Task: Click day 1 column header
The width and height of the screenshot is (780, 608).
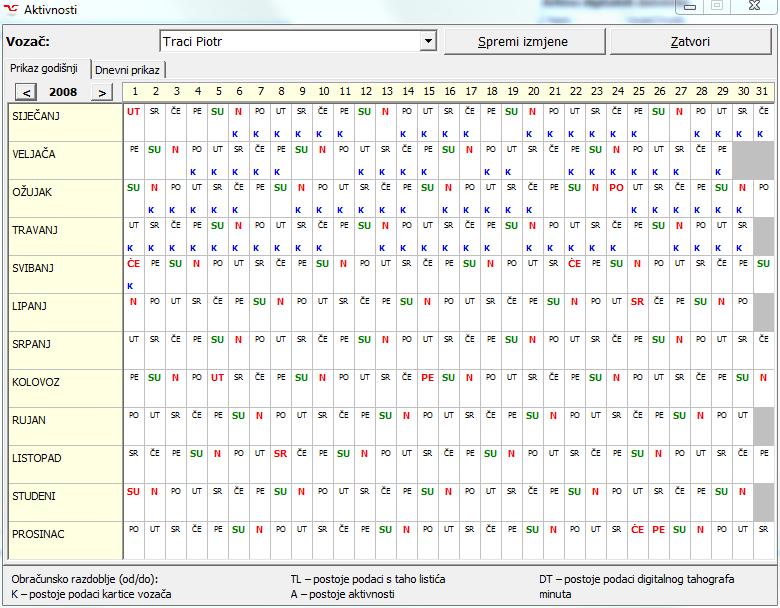Action: click(x=135, y=92)
